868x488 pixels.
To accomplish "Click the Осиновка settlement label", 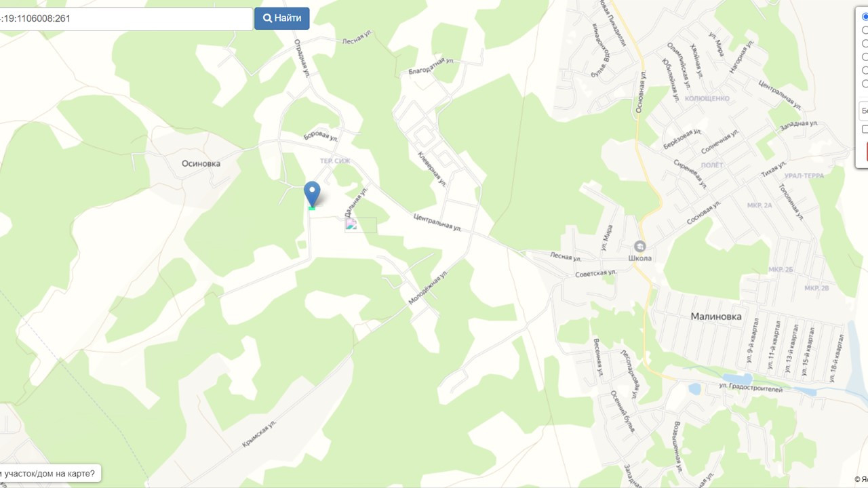I will (201, 163).
